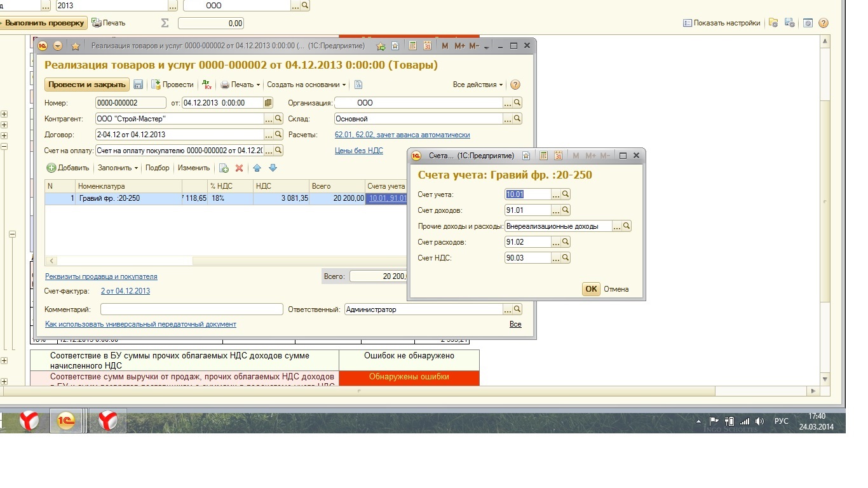
Task: Search the Счет расходов field with magnifier
Action: click(x=566, y=242)
